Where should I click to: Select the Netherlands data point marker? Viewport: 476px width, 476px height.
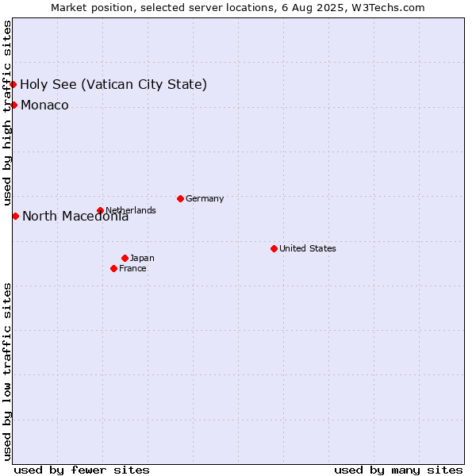[x=101, y=210]
